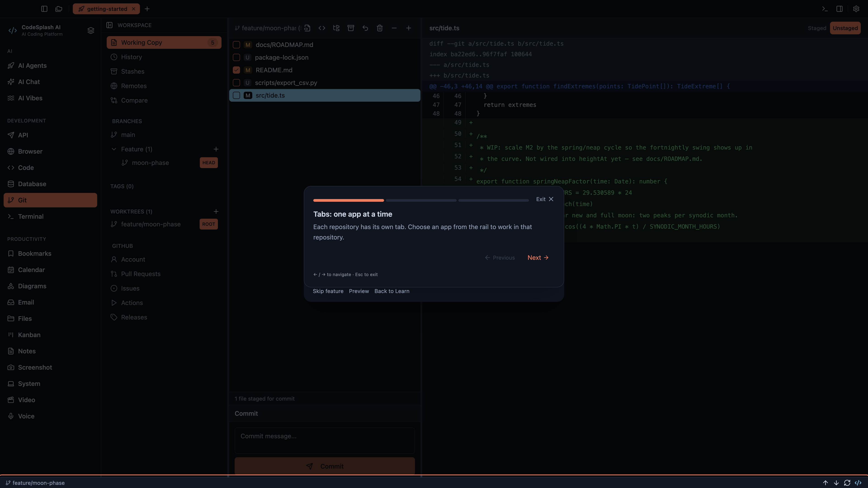Open the folders icon in title bar
The height and width of the screenshot is (488, 868).
[59, 9]
